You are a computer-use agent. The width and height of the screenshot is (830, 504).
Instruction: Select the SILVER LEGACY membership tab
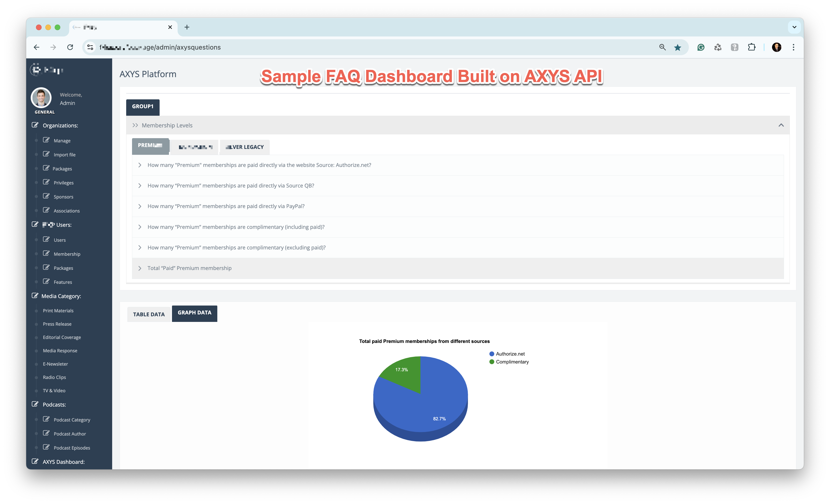coord(245,147)
